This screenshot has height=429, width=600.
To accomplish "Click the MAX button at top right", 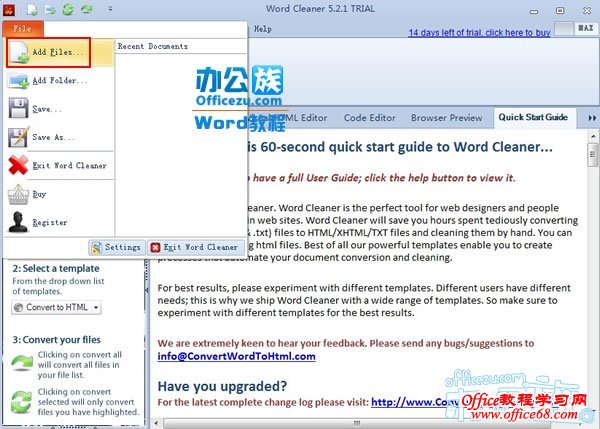I will tap(585, 28).
